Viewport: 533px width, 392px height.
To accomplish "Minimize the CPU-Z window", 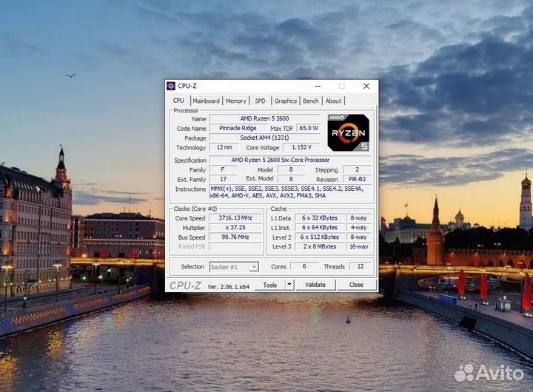I will 318,86.
